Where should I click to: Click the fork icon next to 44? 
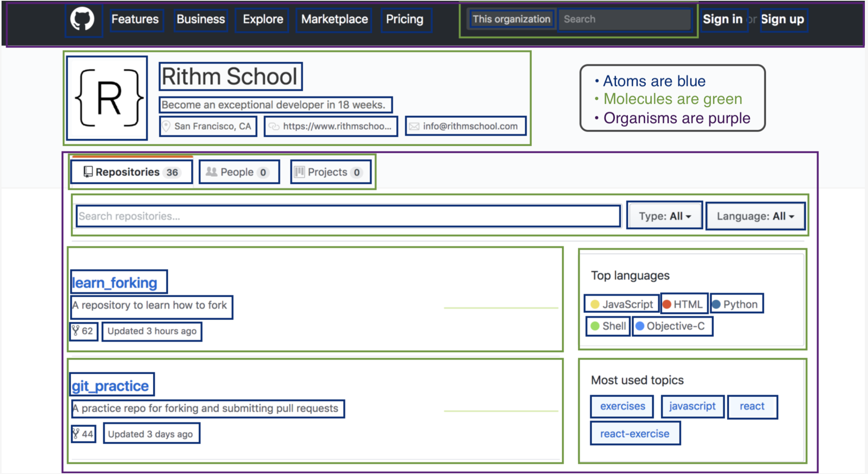pos(76,434)
